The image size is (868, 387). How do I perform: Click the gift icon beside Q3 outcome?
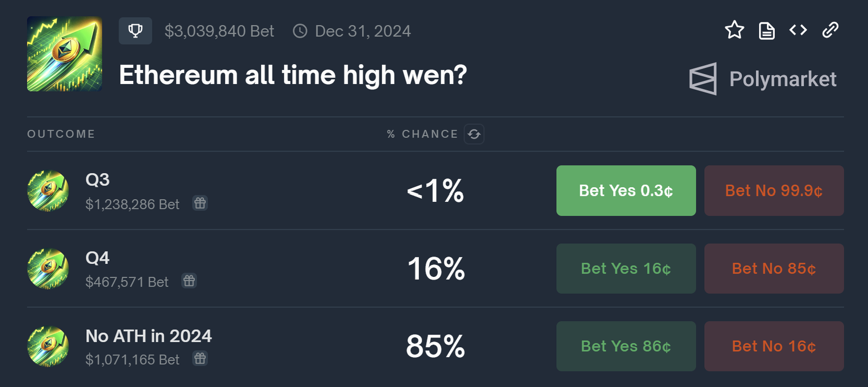click(200, 204)
